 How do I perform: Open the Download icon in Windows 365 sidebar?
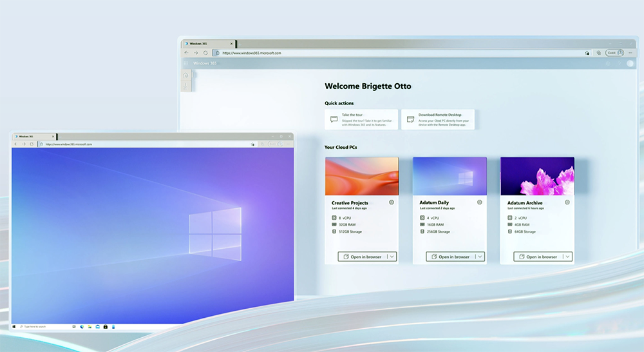185,86
